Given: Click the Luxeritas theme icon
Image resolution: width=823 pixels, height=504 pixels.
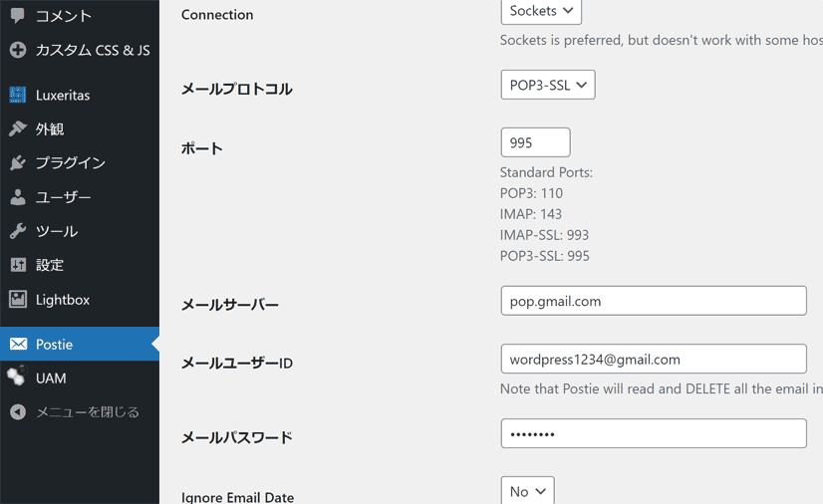Looking at the screenshot, I should click(18, 95).
